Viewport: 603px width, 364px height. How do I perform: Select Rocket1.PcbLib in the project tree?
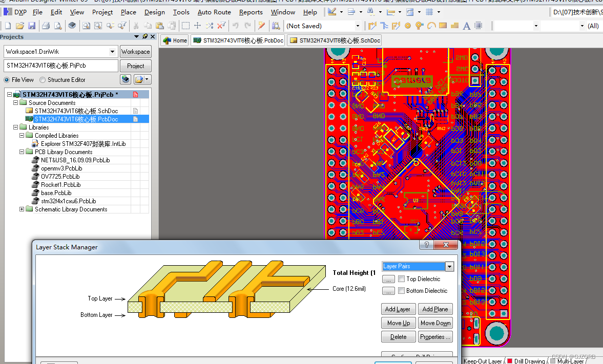click(61, 185)
